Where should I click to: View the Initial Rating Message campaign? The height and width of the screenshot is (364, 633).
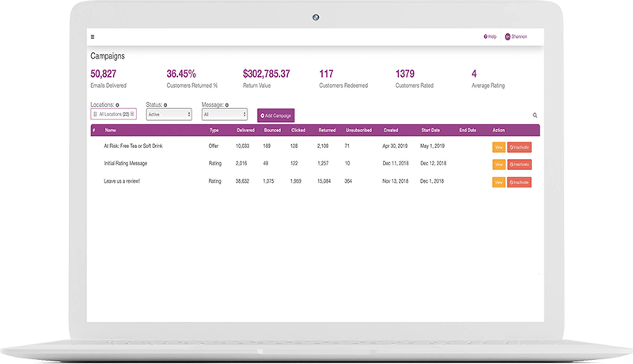point(498,165)
